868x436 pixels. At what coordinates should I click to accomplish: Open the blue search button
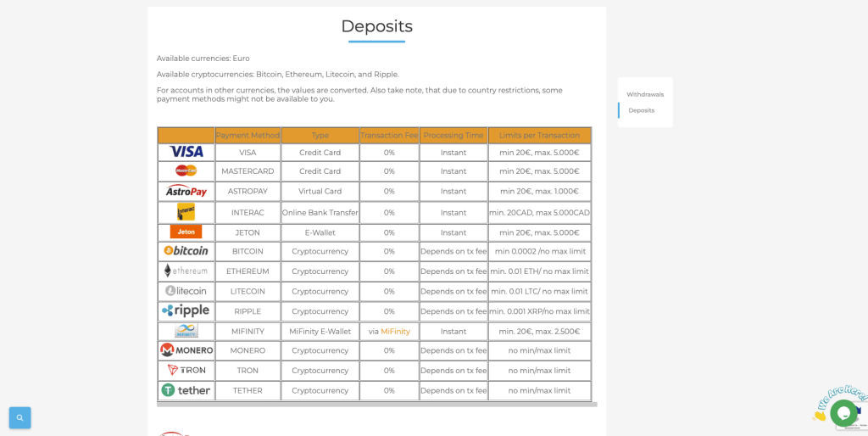[x=19, y=417]
